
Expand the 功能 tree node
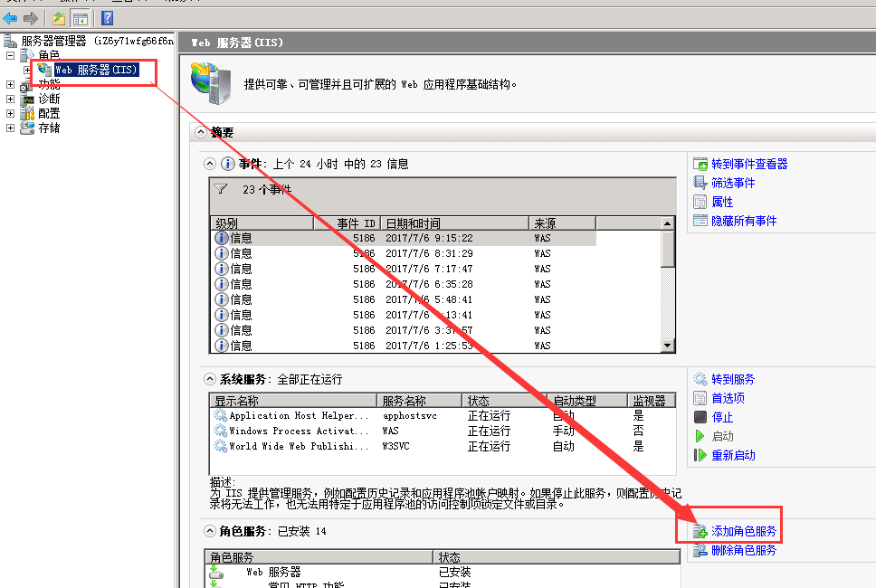coord(10,84)
